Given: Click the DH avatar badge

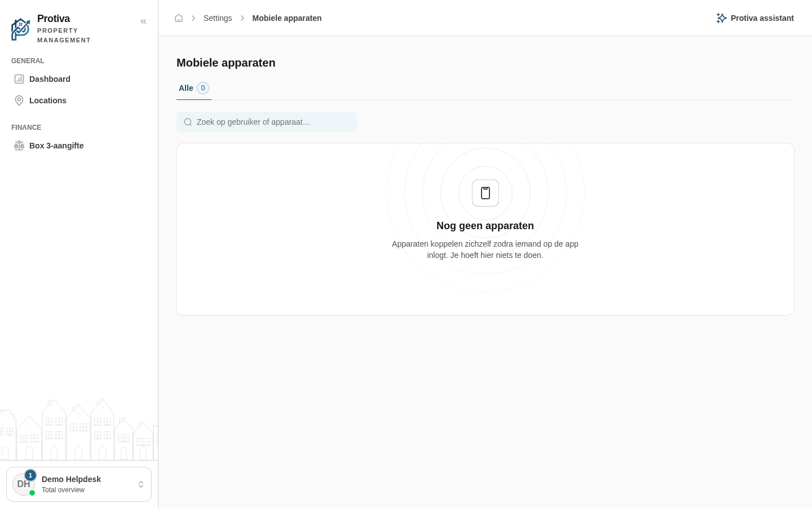Looking at the screenshot, I should click(24, 484).
